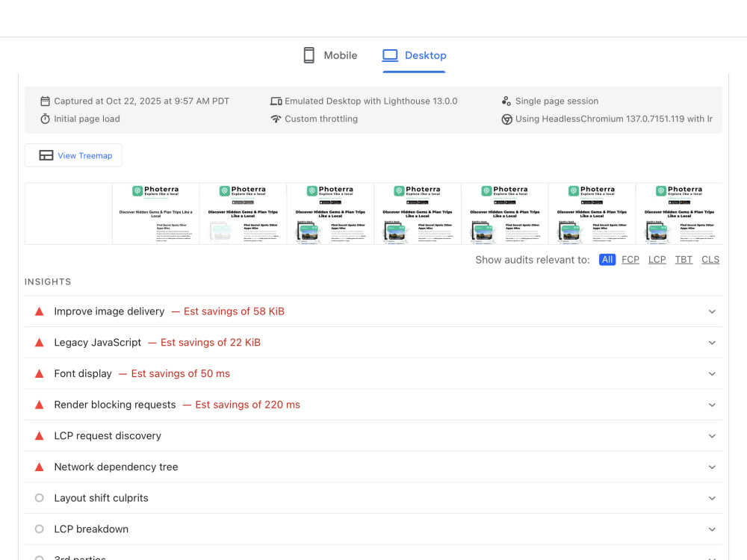This screenshot has width=747, height=560.
Task: Open the Render blocking requests insight
Action: pos(373,405)
